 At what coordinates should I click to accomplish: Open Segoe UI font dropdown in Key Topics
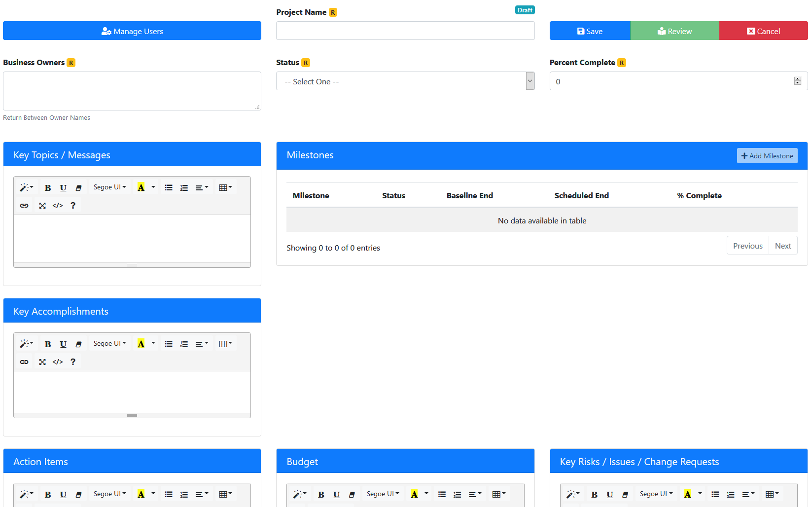coord(110,187)
